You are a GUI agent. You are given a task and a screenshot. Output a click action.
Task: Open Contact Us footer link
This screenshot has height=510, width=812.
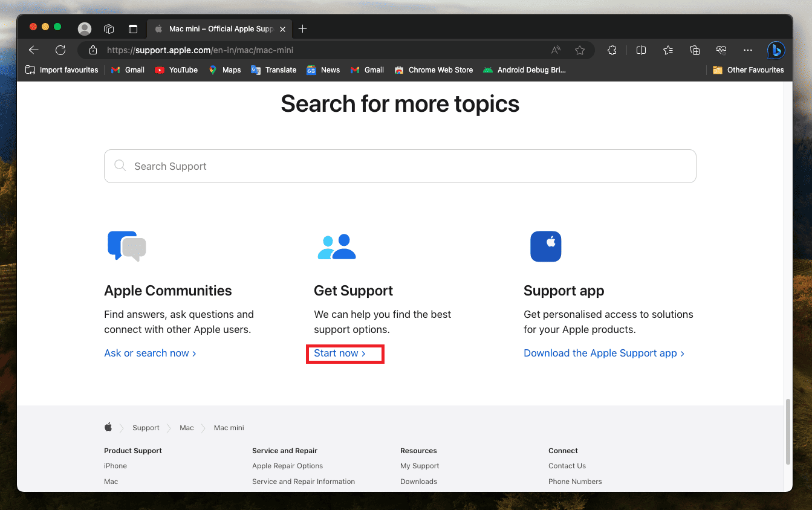click(x=567, y=466)
